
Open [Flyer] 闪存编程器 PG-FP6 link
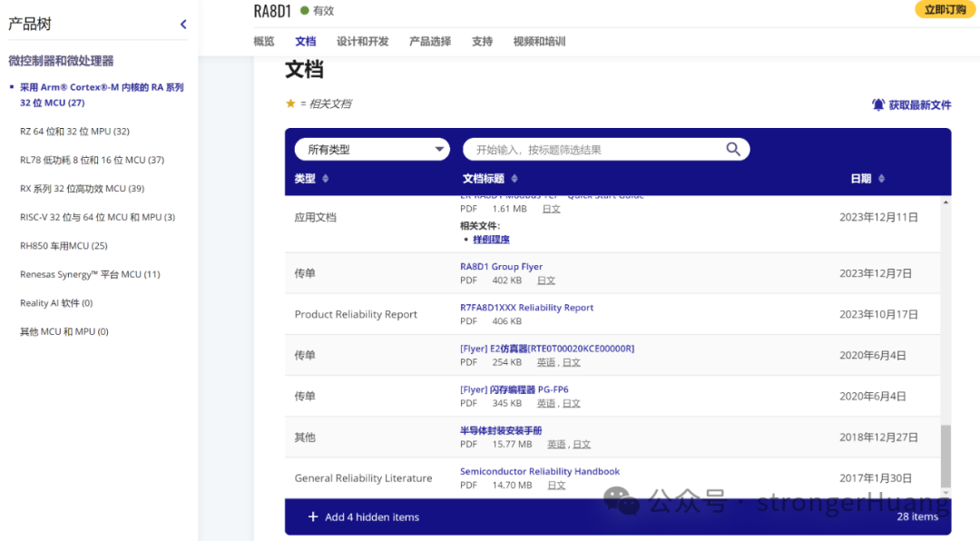pos(514,389)
